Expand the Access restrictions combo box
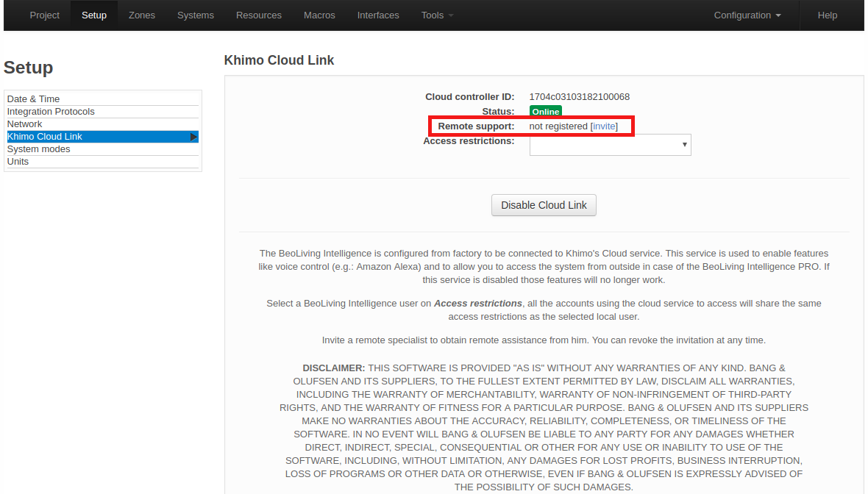The width and height of the screenshot is (868, 494). coord(610,145)
